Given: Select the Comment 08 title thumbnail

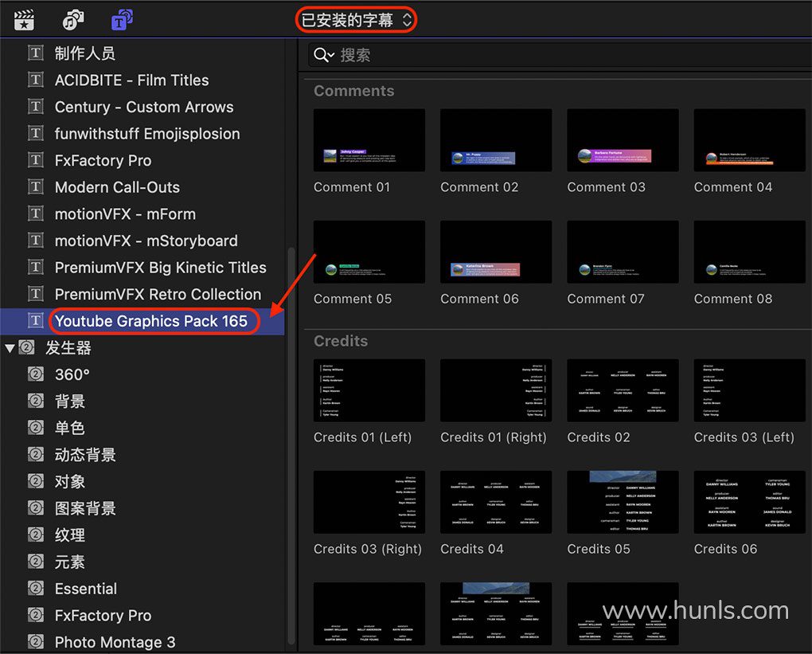Looking at the screenshot, I should pos(750,252).
